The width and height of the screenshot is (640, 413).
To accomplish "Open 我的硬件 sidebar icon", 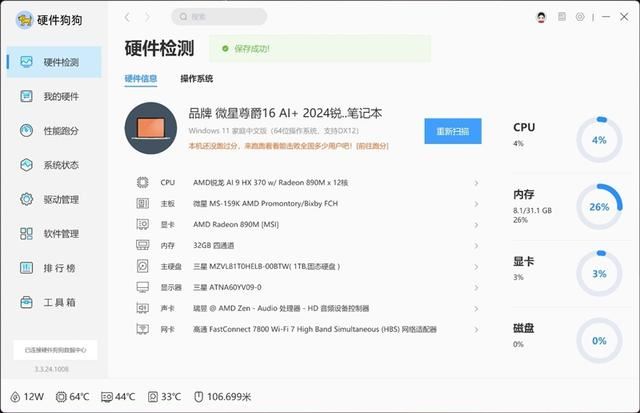I will (27, 96).
